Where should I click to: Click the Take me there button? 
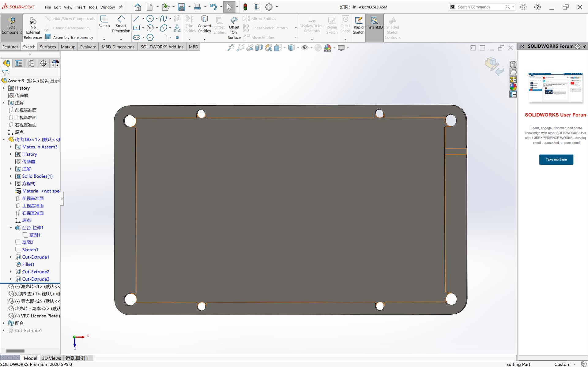tap(556, 159)
